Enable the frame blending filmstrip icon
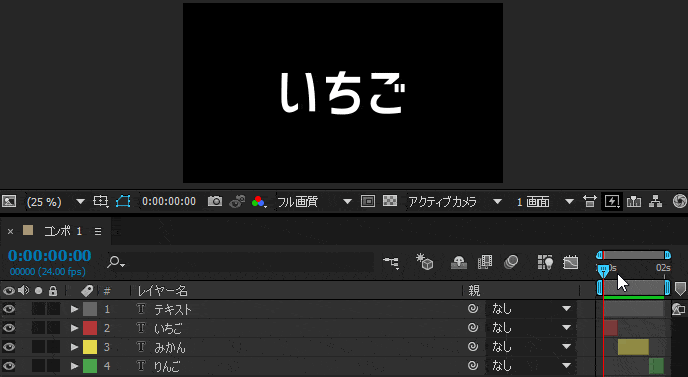Screen dimensions: 688x377 click(485, 262)
